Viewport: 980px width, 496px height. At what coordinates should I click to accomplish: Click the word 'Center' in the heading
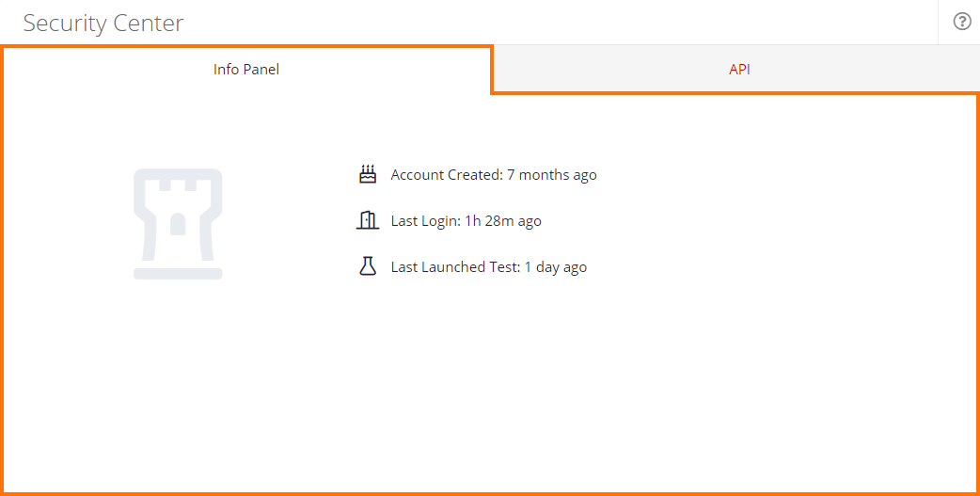click(x=148, y=23)
